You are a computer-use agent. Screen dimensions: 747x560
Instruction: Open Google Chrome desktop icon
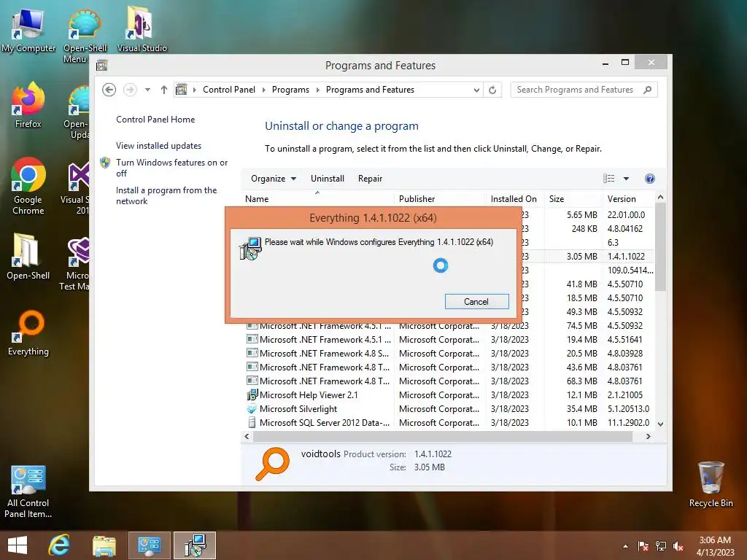(28, 187)
